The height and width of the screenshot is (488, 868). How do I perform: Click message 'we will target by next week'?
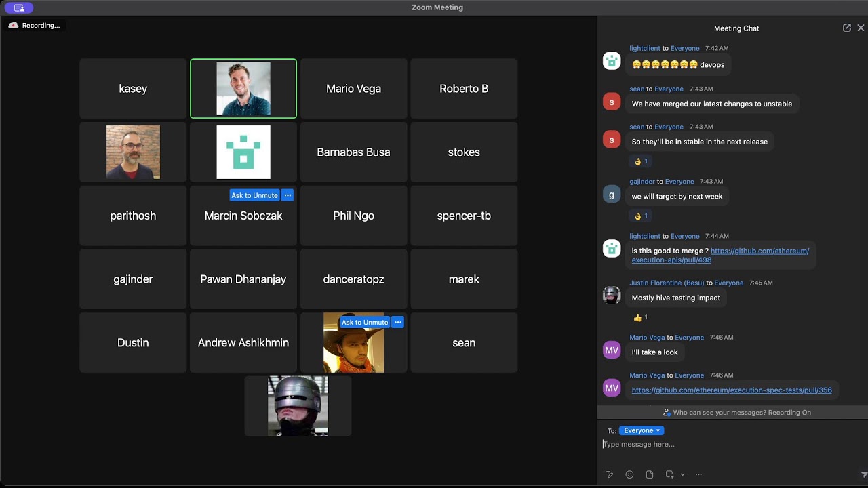point(677,197)
